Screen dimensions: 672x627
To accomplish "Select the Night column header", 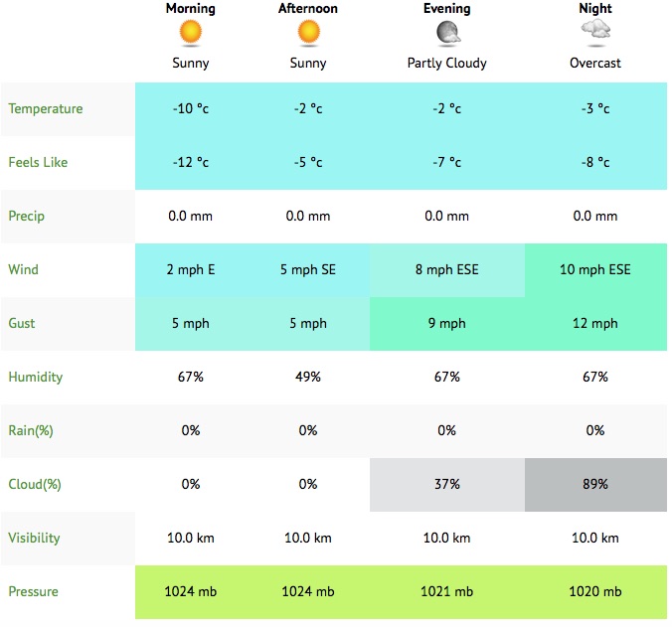I will (x=595, y=9).
